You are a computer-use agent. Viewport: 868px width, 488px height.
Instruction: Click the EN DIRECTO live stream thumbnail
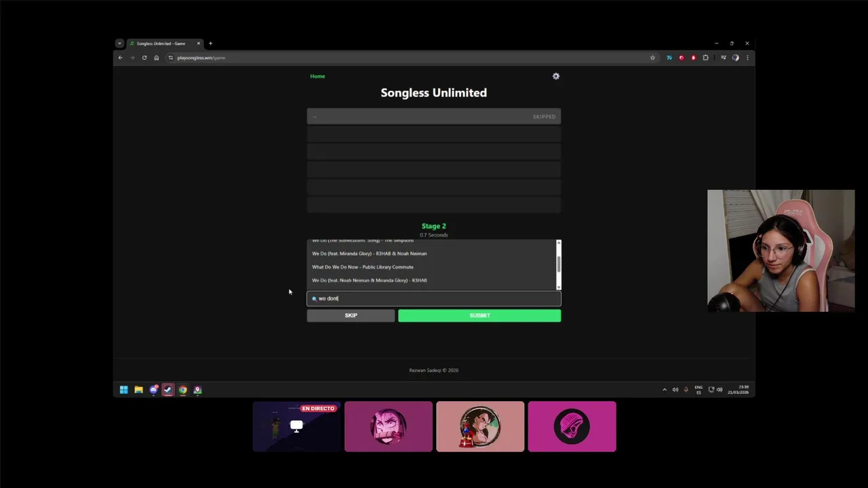coord(296,426)
